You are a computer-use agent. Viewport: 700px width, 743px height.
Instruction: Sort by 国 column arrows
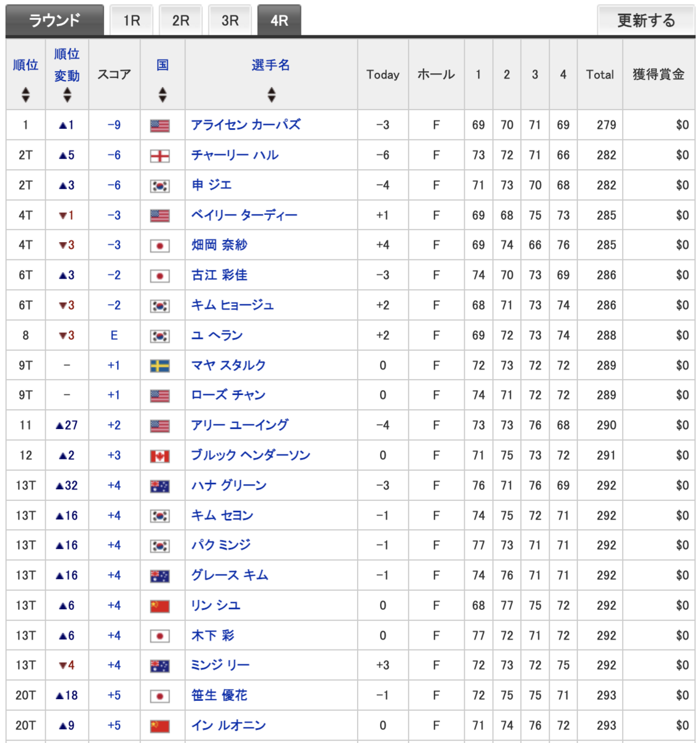point(162,94)
